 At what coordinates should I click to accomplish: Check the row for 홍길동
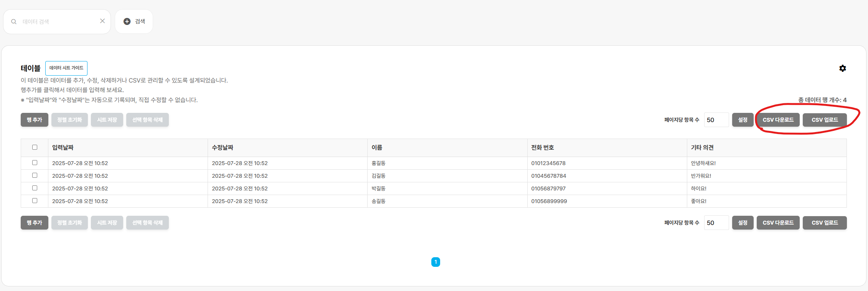point(35,163)
